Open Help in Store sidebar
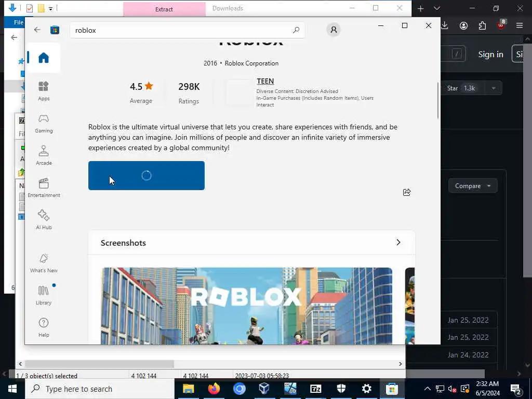532x399 pixels. (x=44, y=327)
